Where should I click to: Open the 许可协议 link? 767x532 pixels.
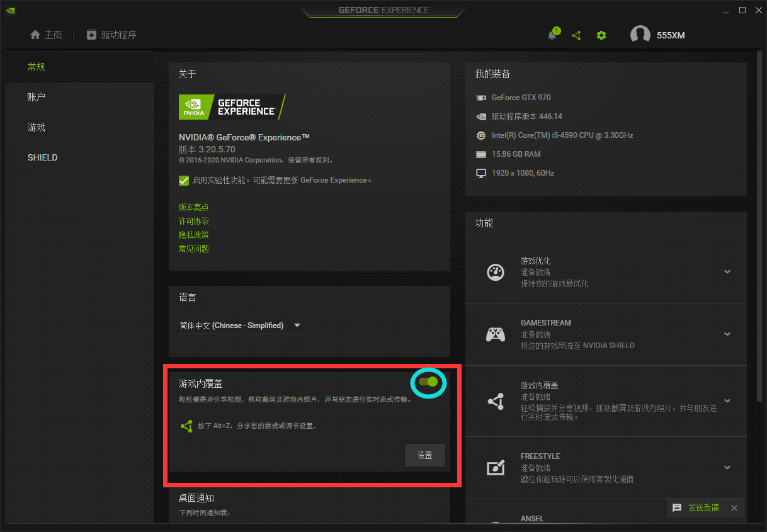click(194, 222)
